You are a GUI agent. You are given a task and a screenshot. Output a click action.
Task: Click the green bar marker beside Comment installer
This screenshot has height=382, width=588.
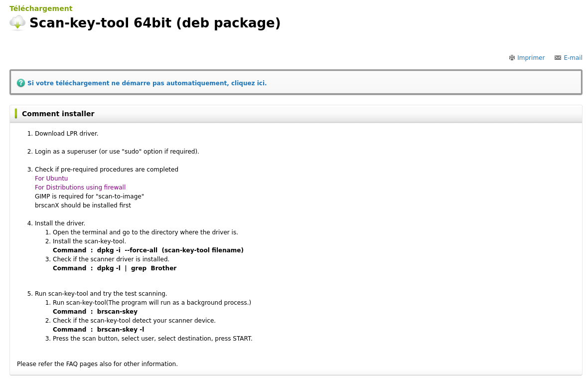pyautogui.click(x=16, y=113)
